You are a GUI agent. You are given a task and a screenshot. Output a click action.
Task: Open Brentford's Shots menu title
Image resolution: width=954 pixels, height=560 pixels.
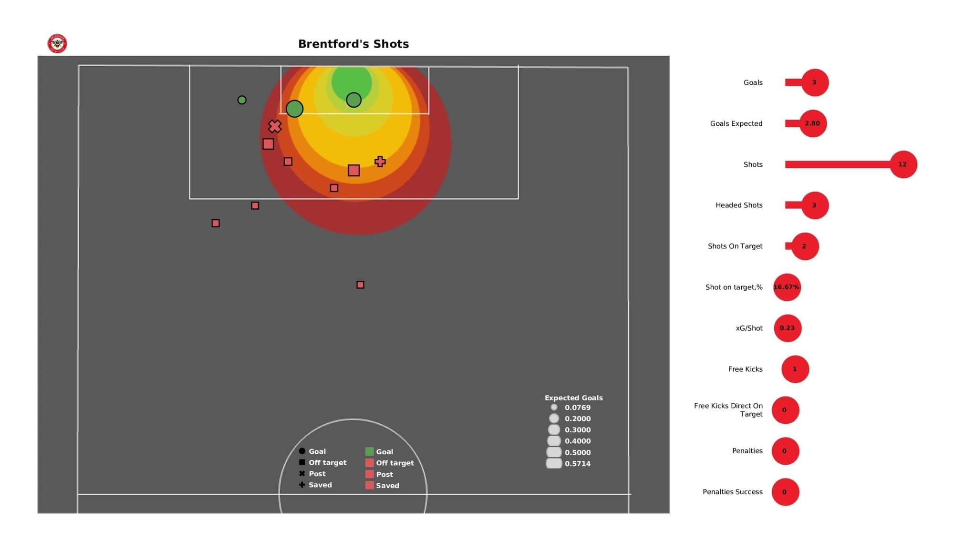(x=354, y=43)
